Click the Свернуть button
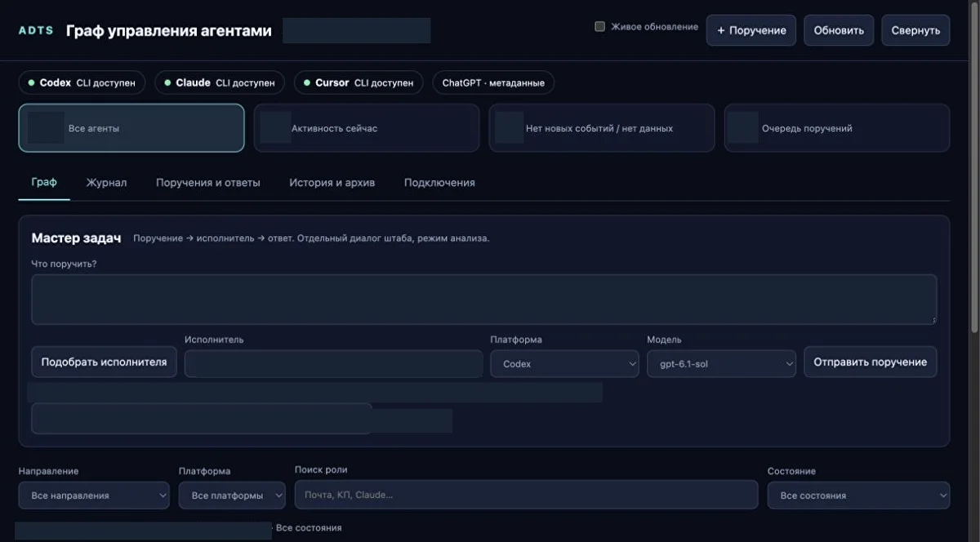Viewport: 980px width, 542px height. (x=915, y=30)
